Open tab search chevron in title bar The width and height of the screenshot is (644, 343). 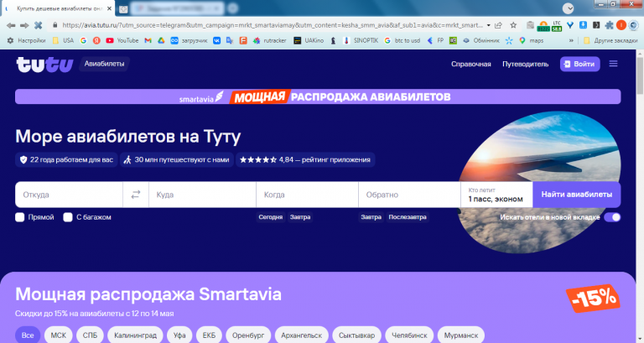[x=568, y=8]
